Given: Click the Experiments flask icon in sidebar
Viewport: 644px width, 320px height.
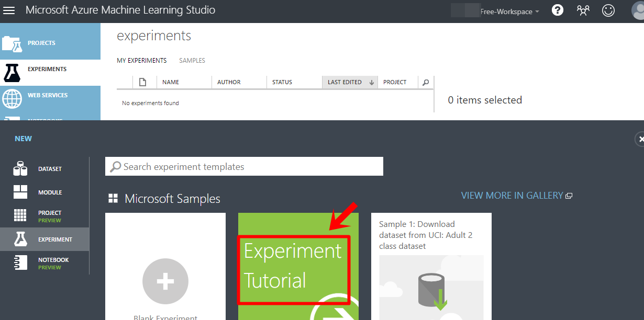Looking at the screenshot, I should pyautogui.click(x=12, y=73).
